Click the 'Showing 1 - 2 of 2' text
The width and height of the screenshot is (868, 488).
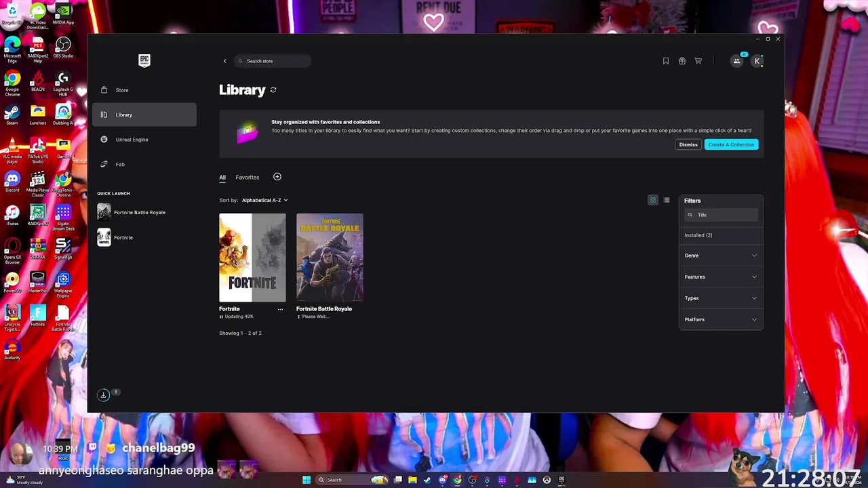[x=240, y=333]
